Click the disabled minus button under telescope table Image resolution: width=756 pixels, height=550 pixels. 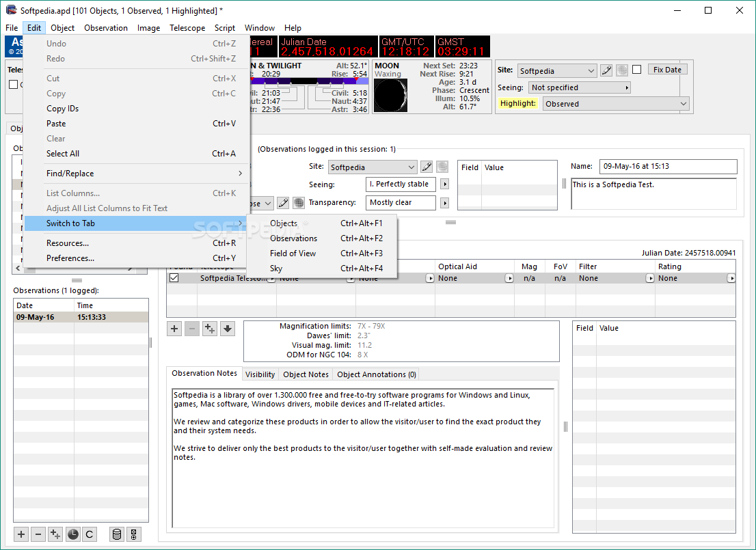pyautogui.click(x=192, y=329)
